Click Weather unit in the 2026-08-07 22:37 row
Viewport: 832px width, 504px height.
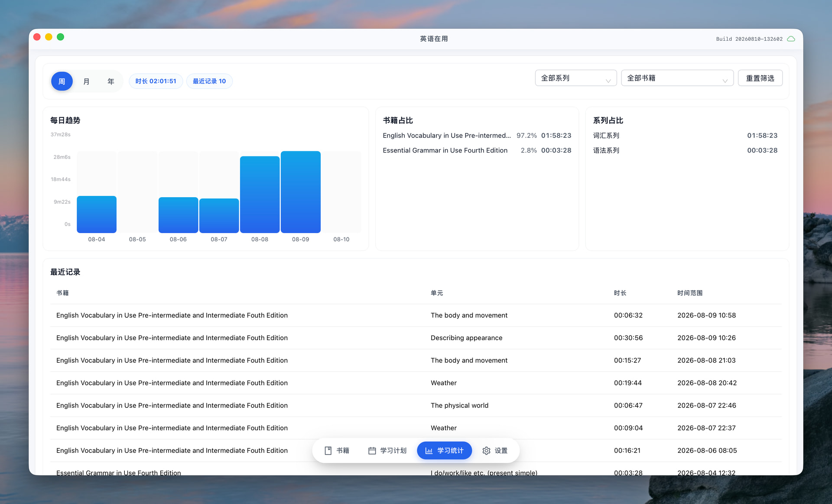444,428
